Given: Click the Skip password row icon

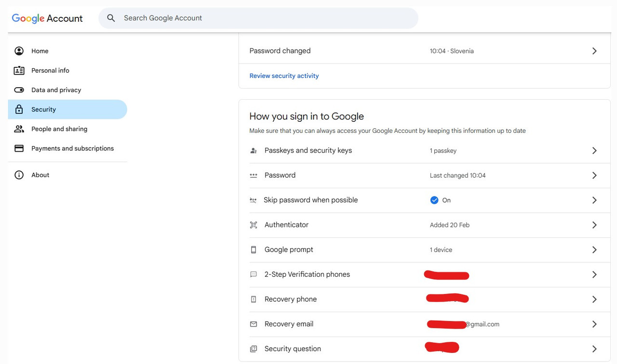Looking at the screenshot, I should tap(253, 200).
